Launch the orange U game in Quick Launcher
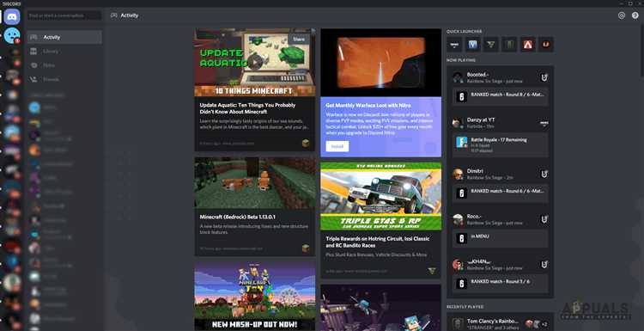 coord(546,45)
